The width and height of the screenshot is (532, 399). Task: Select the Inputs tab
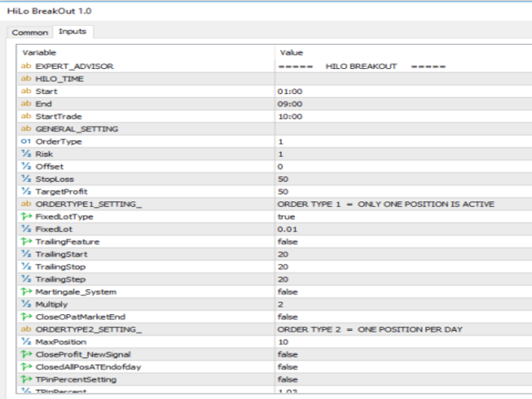pyautogui.click(x=72, y=32)
